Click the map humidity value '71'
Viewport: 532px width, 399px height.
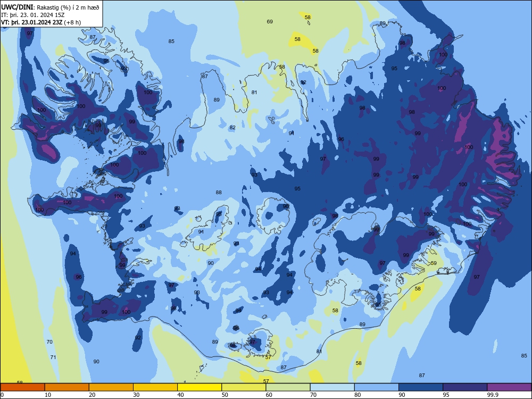(x=53, y=358)
